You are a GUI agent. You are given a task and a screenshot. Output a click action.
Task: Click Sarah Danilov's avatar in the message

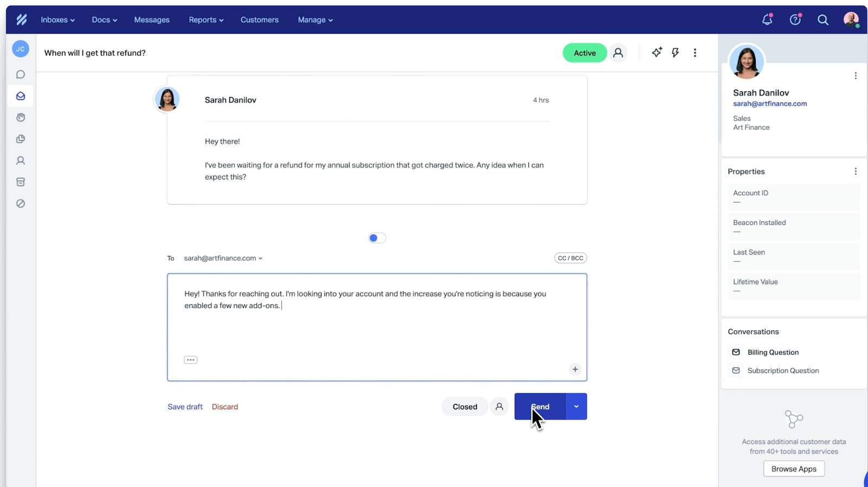(167, 100)
